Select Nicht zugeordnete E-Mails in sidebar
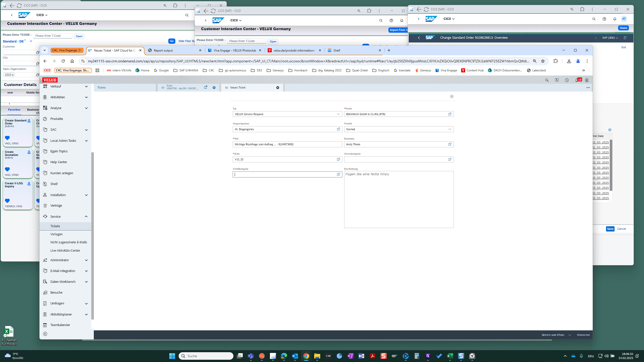Screen dimensions: 644x362 [x=69, y=242]
